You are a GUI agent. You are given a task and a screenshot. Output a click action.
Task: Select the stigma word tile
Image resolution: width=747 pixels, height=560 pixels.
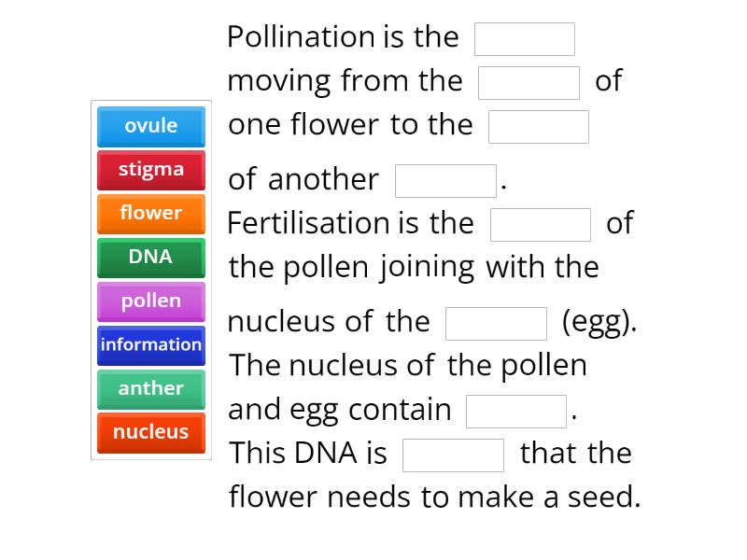(150, 170)
